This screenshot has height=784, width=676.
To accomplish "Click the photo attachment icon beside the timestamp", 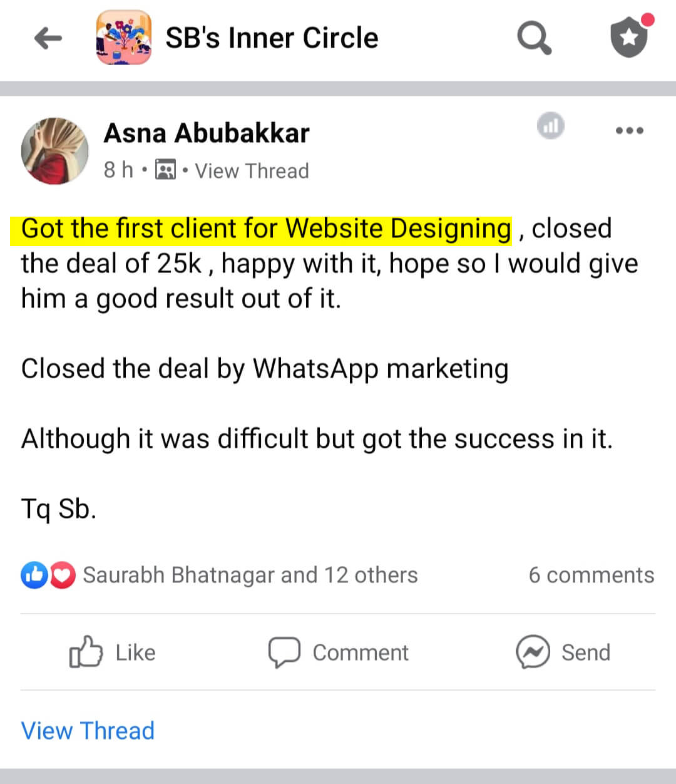I will [165, 170].
